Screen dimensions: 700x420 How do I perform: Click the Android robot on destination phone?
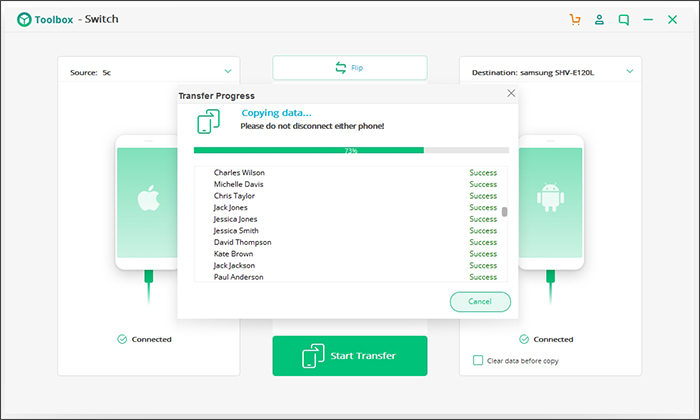pyautogui.click(x=550, y=197)
